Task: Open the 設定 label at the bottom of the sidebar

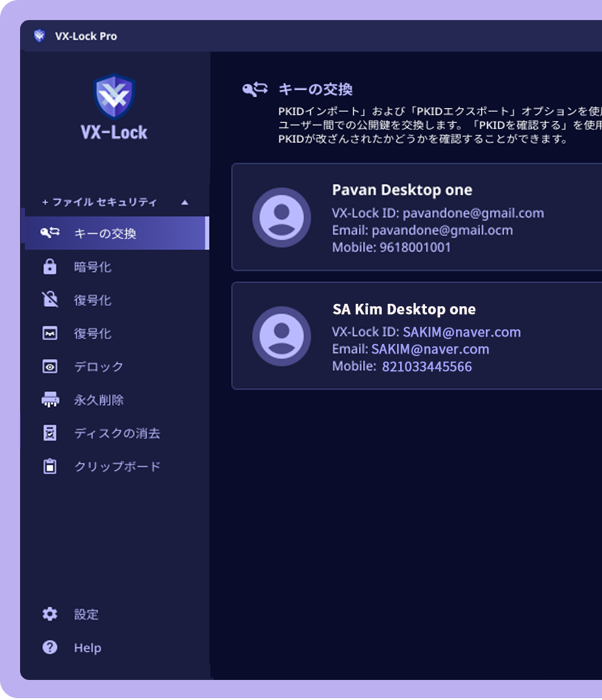Action: [86, 614]
